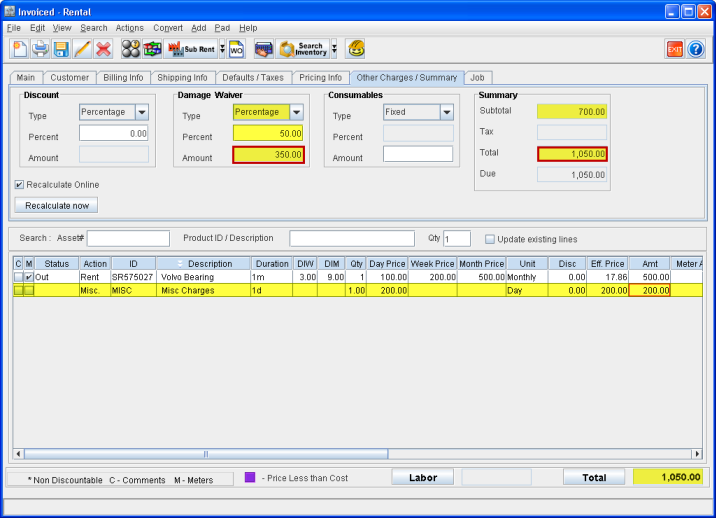716x518 pixels.
Task: Open the Sub Rent dropdown arrow
Action: click(x=222, y=48)
